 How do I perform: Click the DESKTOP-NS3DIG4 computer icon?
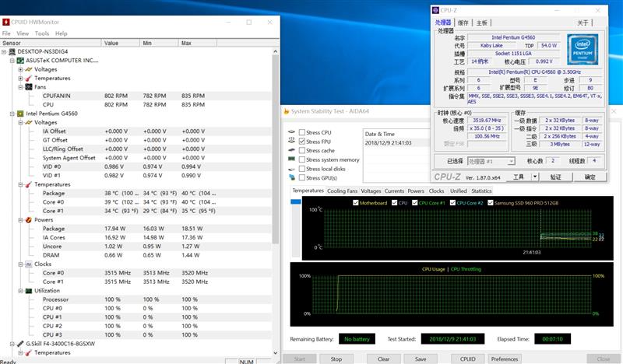click(x=12, y=51)
